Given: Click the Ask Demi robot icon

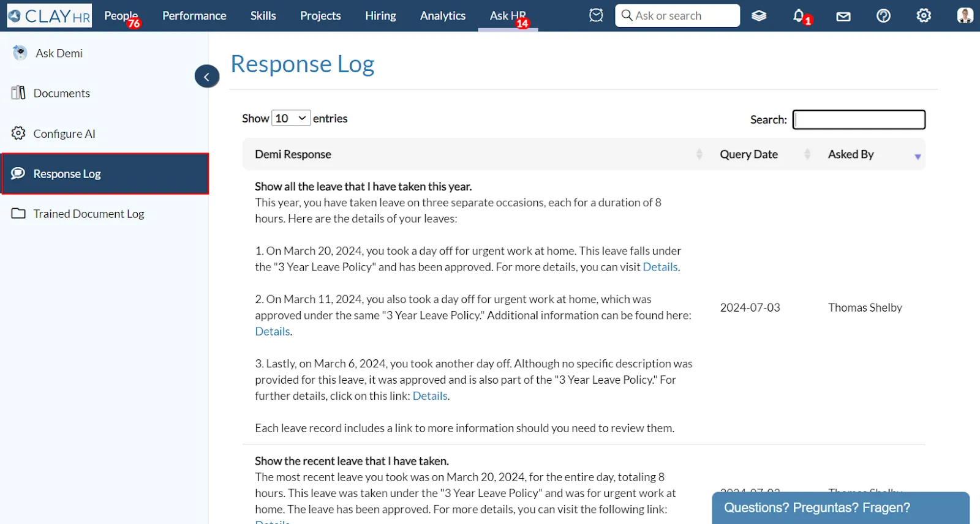Looking at the screenshot, I should tap(20, 53).
